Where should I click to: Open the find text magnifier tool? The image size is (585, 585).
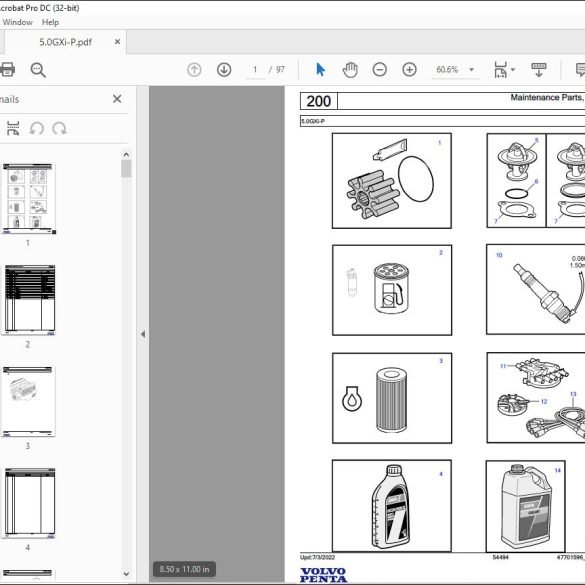[x=38, y=70]
